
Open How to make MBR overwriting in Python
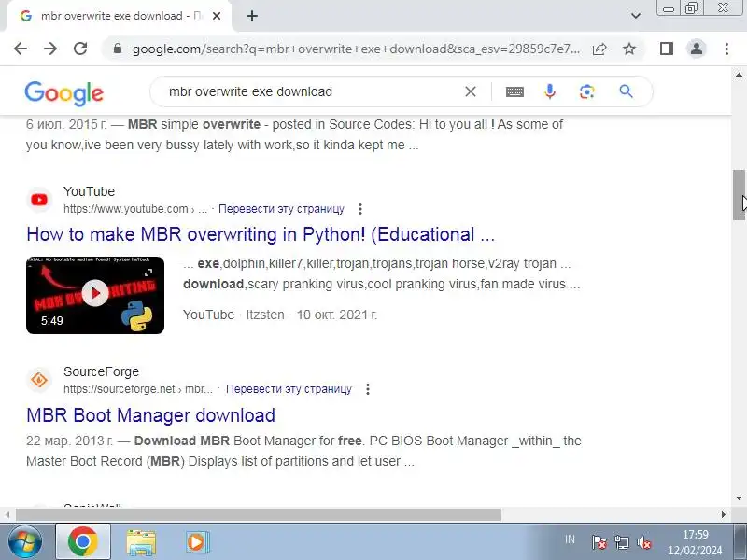click(261, 235)
